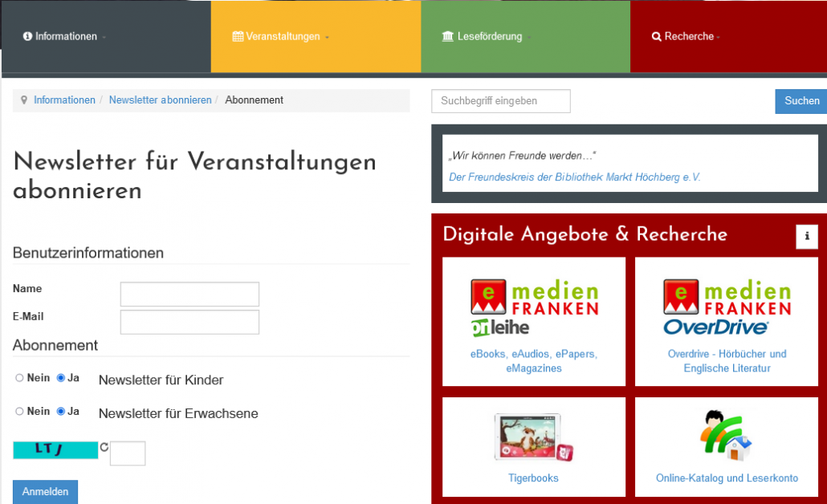Expand the Veranstaltungen dropdown menu
The height and width of the screenshot is (504, 827).
[282, 37]
